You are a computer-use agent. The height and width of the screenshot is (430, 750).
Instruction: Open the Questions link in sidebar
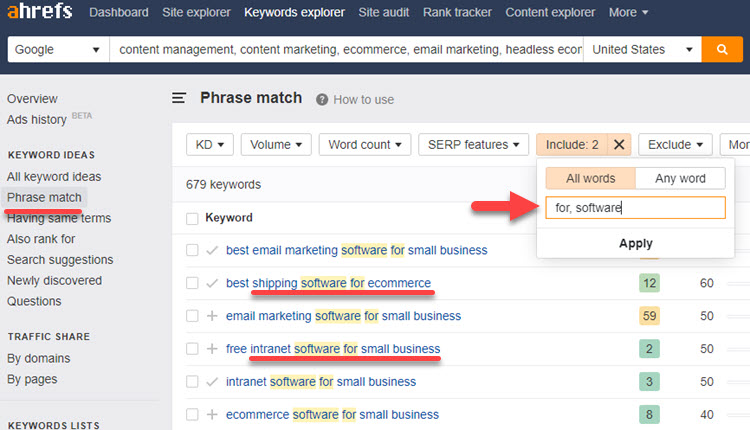coord(34,301)
